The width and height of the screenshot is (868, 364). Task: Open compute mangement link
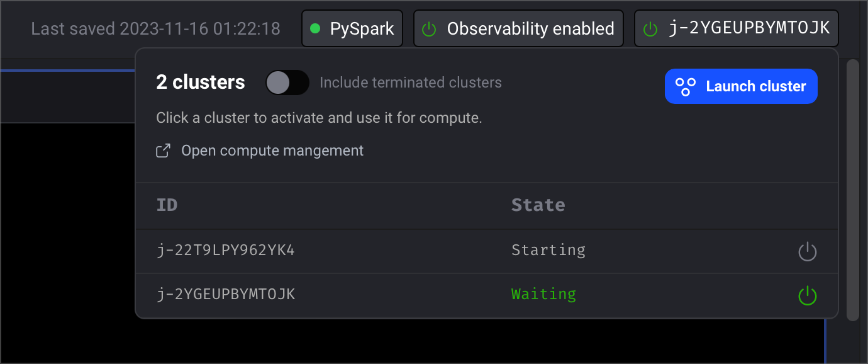[x=272, y=151]
